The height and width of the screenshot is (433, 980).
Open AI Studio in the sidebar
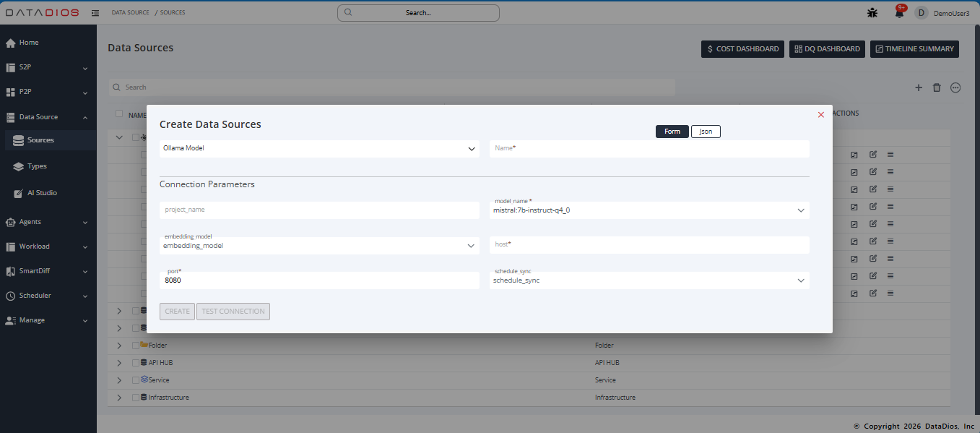[42, 193]
